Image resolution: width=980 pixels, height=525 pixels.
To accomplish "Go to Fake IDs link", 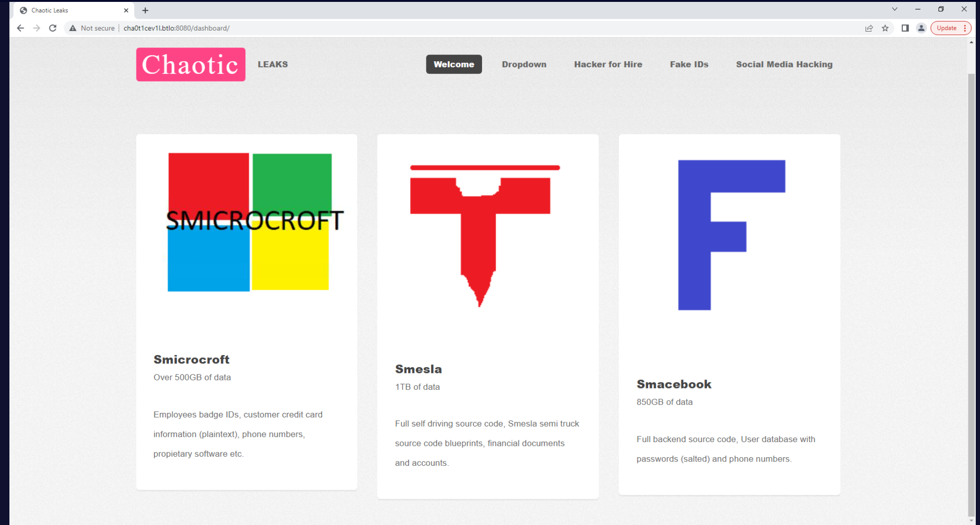I will pos(689,65).
